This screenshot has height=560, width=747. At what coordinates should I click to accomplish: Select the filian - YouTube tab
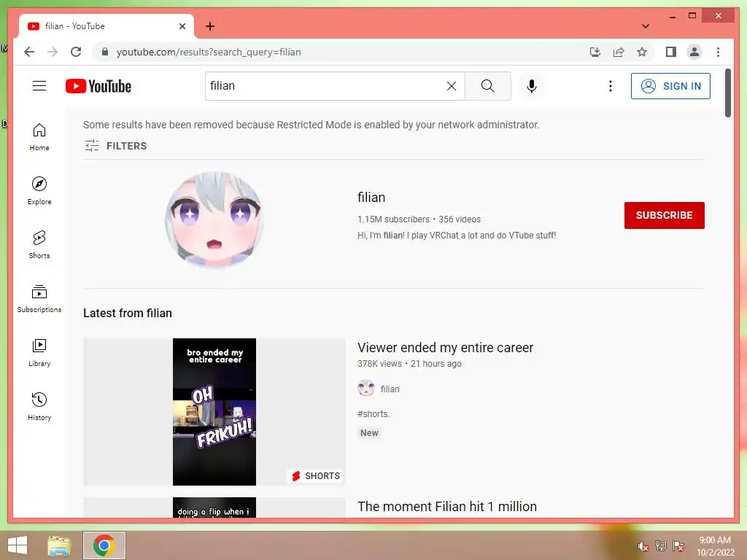point(107,26)
